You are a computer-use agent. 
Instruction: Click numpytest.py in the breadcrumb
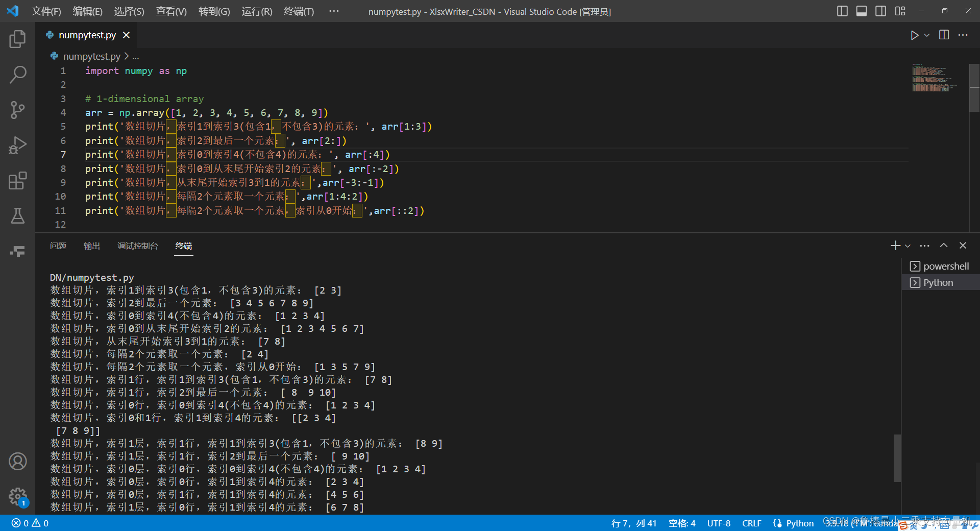(x=92, y=56)
